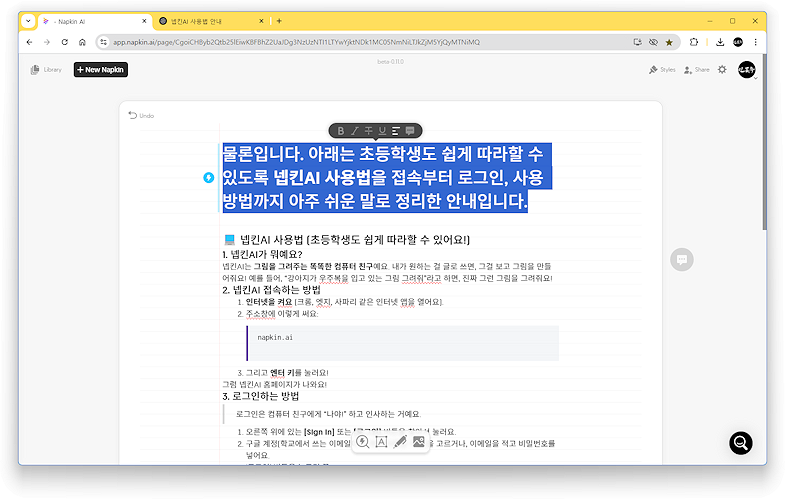The height and width of the screenshot is (499, 785).
Task: Go back in browser history
Action: coord(30,42)
